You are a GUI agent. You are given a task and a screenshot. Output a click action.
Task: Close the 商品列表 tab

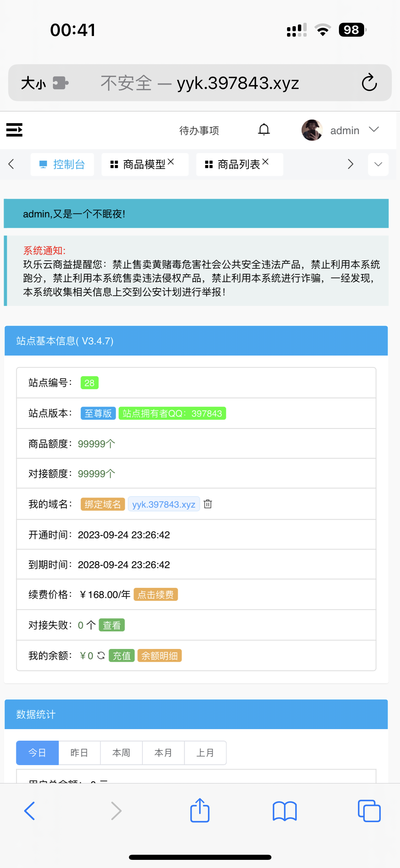(x=265, y=162)
